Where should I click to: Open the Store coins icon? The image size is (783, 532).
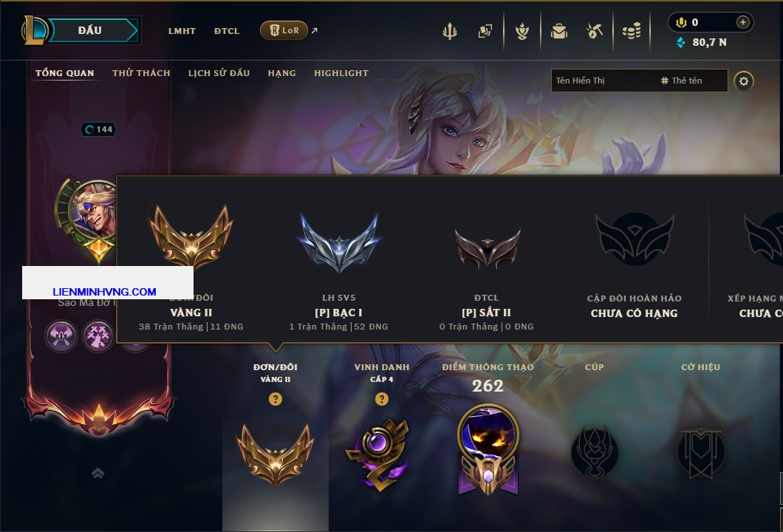632,32
